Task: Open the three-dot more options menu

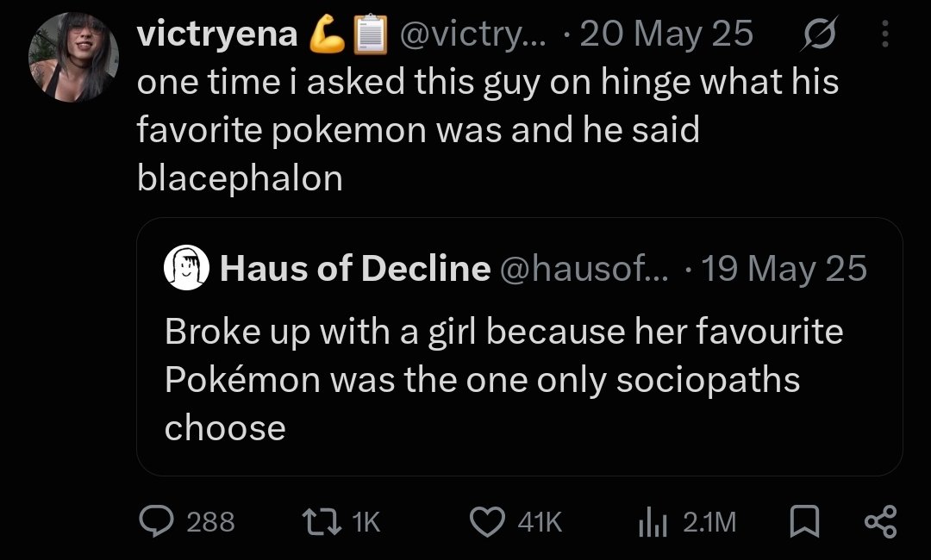Action: pos(884,34)
